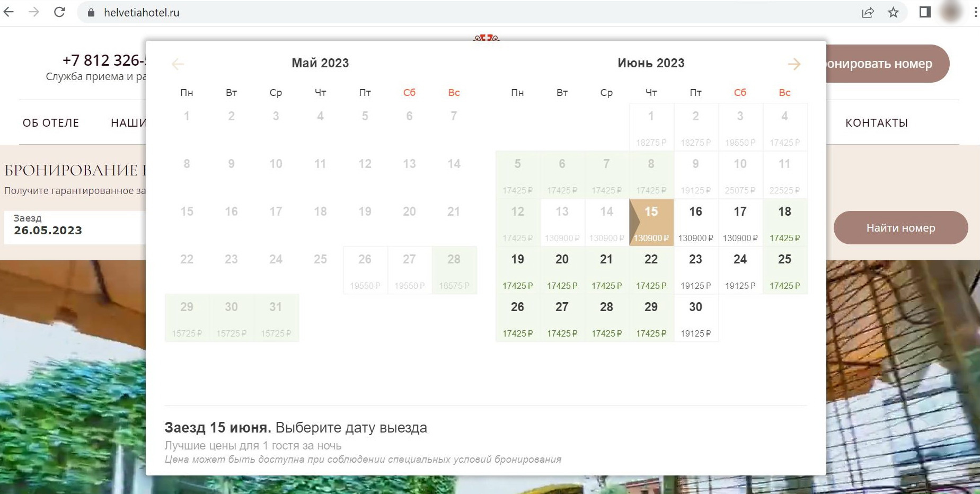The height and width of the screenshot is (494, 980).
Task: Click the browser back arrow
Action: point(8,12)
